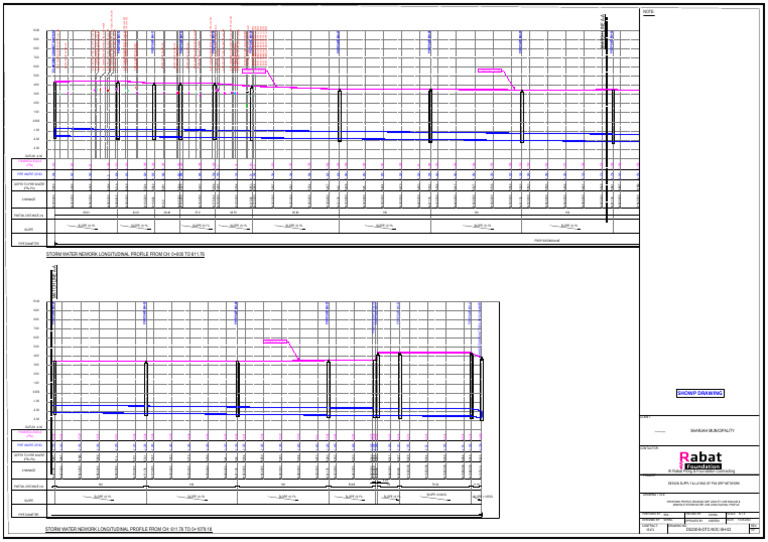Click the CONTRACT cell in title block
Viewport: 768px width, 542px height.
654,528
